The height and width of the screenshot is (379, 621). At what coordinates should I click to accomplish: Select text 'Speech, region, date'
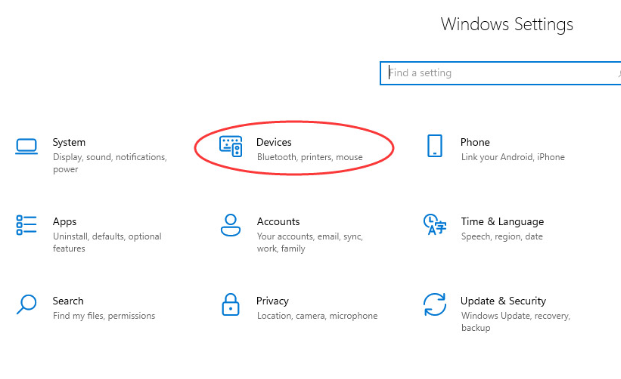click(502, 236)
